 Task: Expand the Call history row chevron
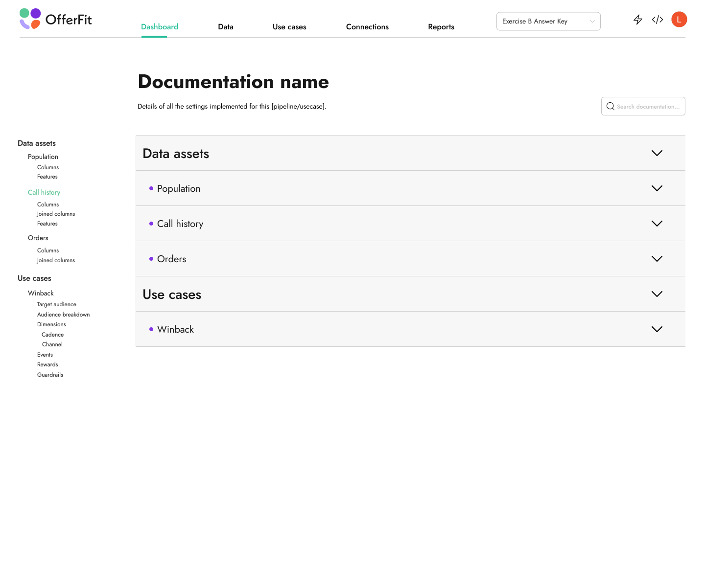(657, 224)
